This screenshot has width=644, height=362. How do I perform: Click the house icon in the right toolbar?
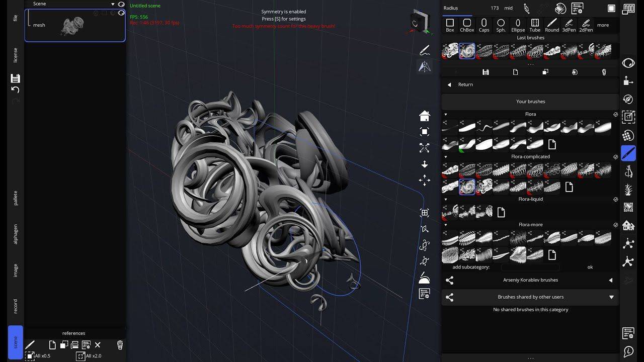(628, 225)
